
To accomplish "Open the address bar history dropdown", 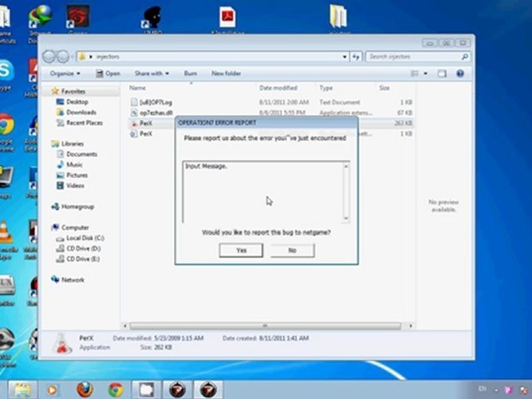I will 344,57.
